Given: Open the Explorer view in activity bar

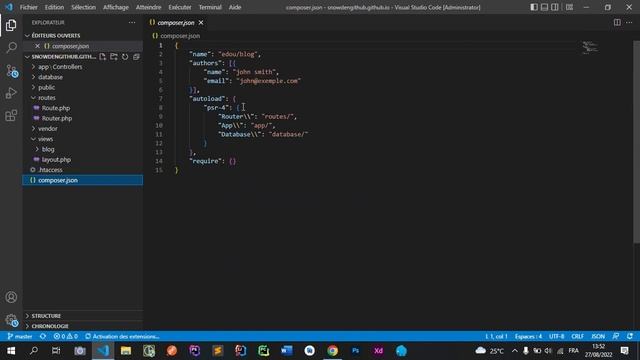Looking at the screenshot, I should 11,25.
